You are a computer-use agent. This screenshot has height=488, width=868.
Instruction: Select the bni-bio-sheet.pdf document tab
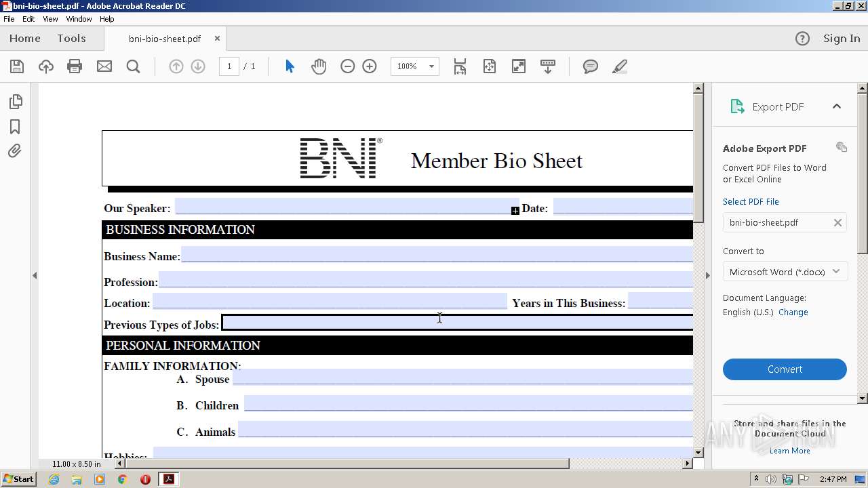pos(165,39)
